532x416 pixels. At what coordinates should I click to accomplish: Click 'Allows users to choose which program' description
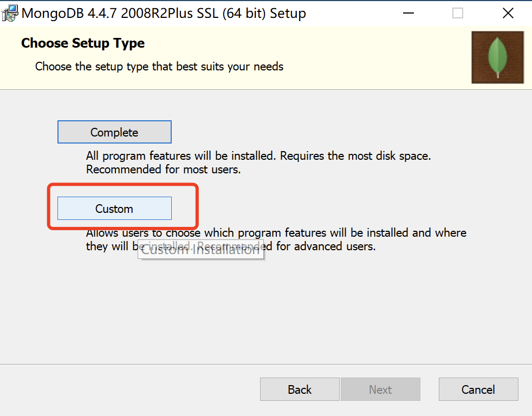(x=276, y=239)
